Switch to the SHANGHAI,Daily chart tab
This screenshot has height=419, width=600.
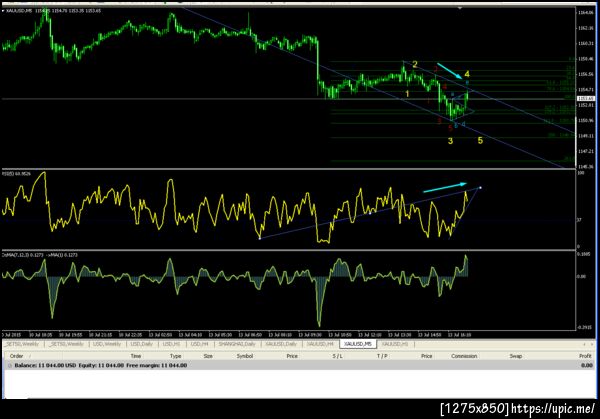tap(237, 344)
